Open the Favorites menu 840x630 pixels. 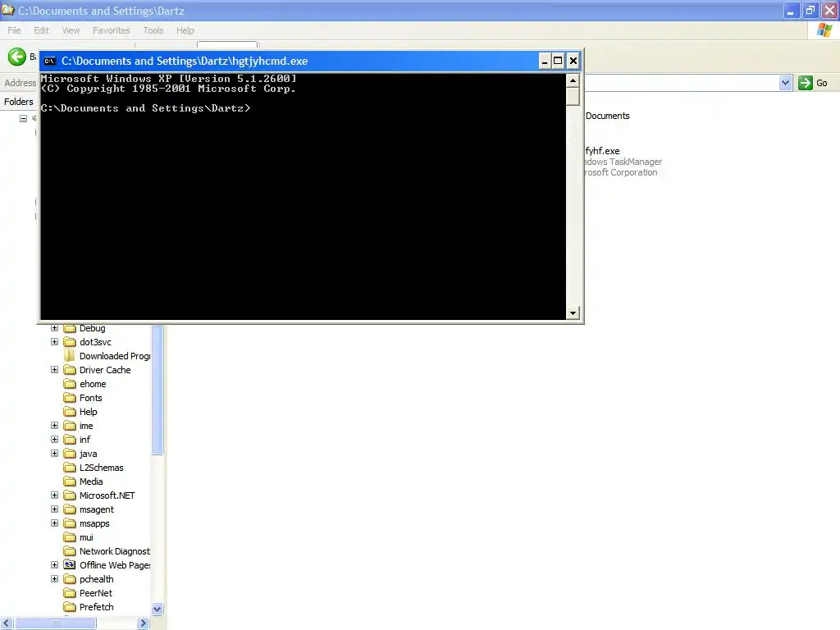pos(112,30)
